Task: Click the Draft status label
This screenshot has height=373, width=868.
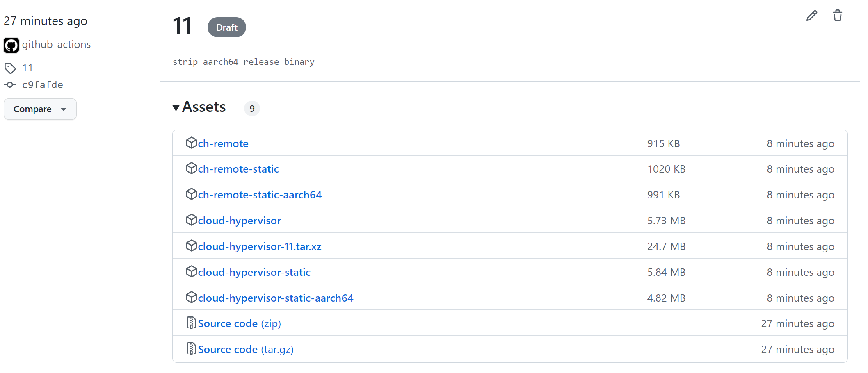Action: [x=226, y=27]
